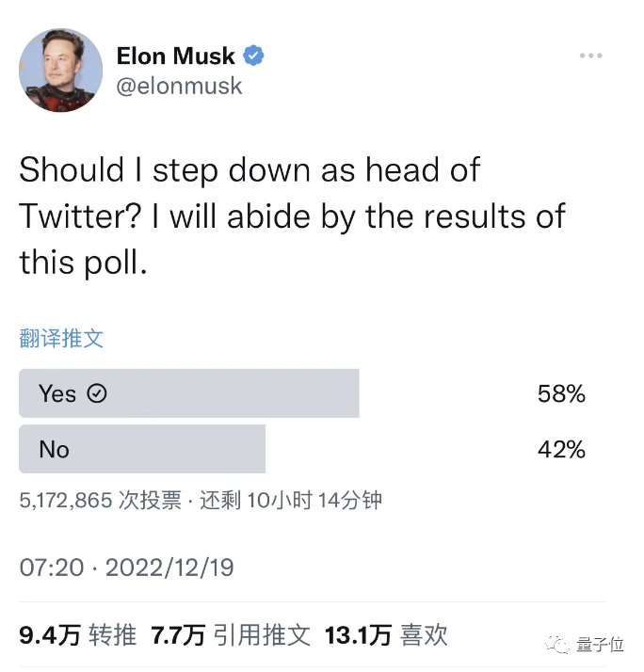Click the WeChat logo watermark icon
The width and height of the screenshot is (644, 672).
557,644
